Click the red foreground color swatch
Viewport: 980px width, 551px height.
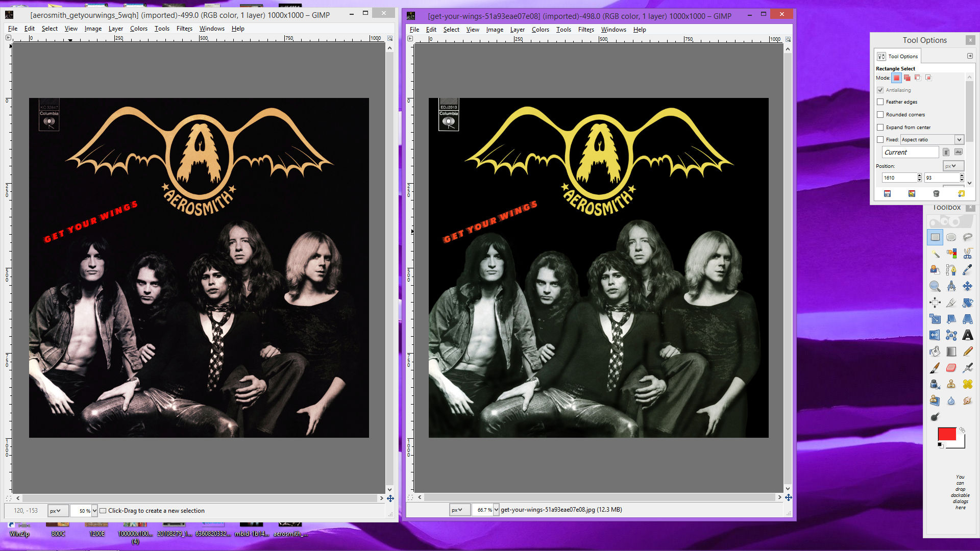click(x=946, y=434)
